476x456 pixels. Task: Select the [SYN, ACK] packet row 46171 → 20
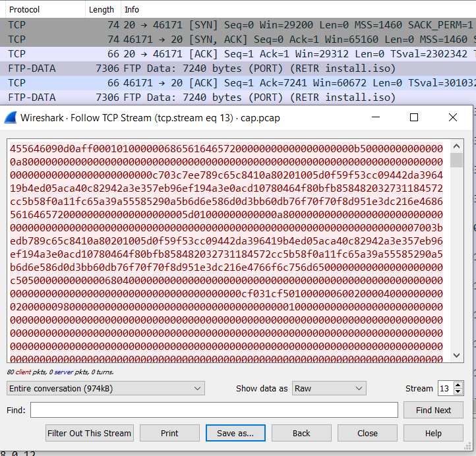pos(238,40)
